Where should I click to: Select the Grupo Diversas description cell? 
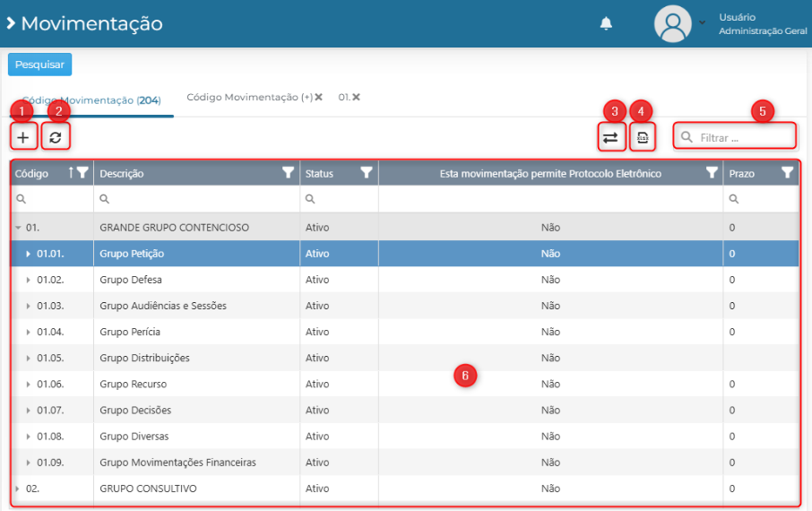click(x=197, y=437)
